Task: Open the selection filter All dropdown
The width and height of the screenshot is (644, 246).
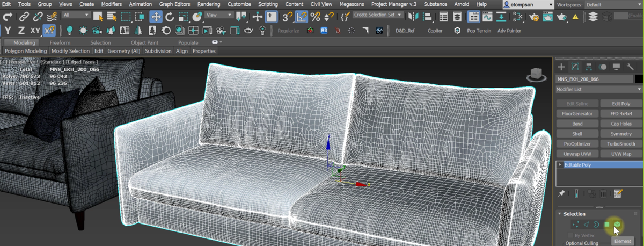Action: coord(75,15)
